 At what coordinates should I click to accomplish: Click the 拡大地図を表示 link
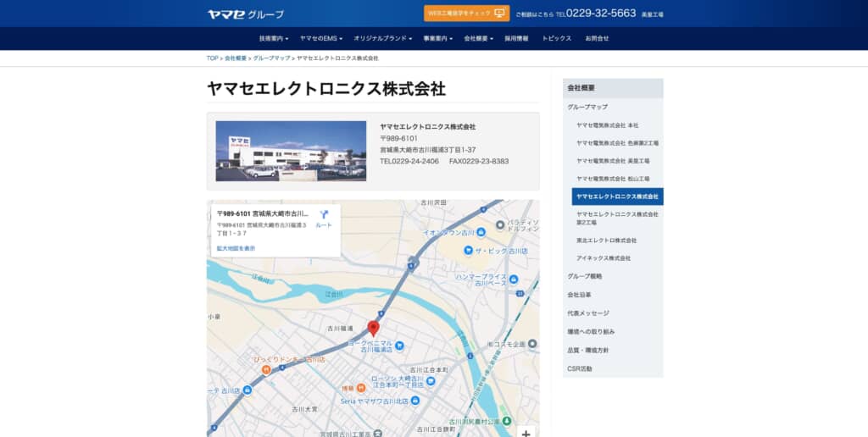pyautogui.click(x=236, y=248)
